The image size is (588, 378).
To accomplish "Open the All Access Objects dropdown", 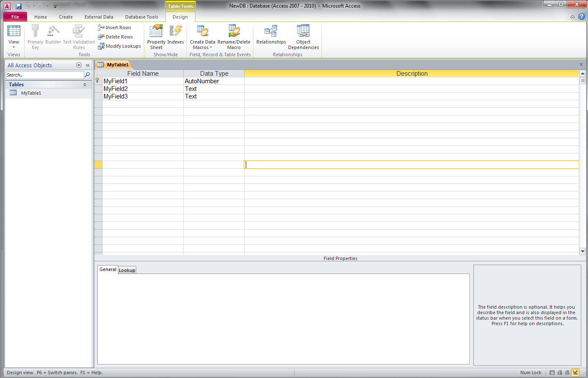I will tap(79, 65).
